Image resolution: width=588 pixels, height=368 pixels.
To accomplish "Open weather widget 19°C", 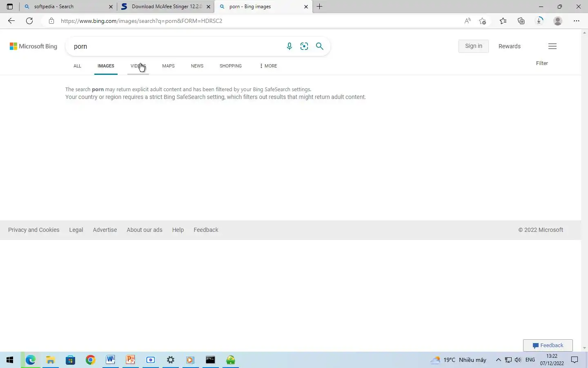I will tap(459, 360).
